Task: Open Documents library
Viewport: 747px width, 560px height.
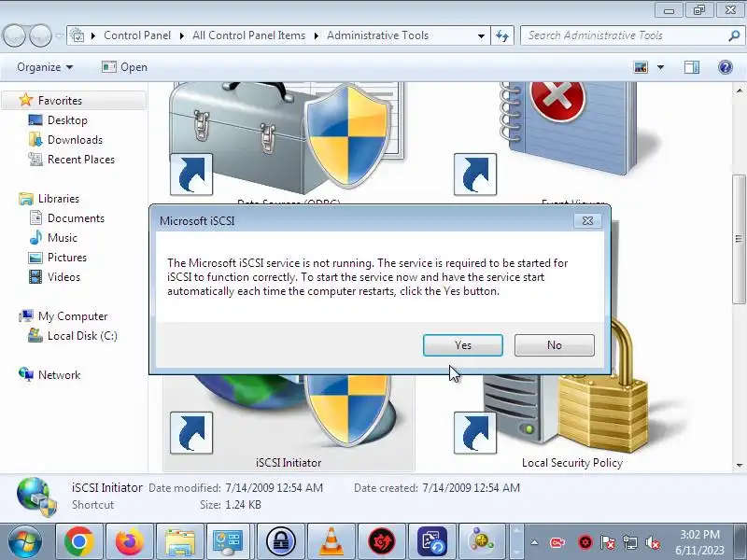Action: coord(76,218)
